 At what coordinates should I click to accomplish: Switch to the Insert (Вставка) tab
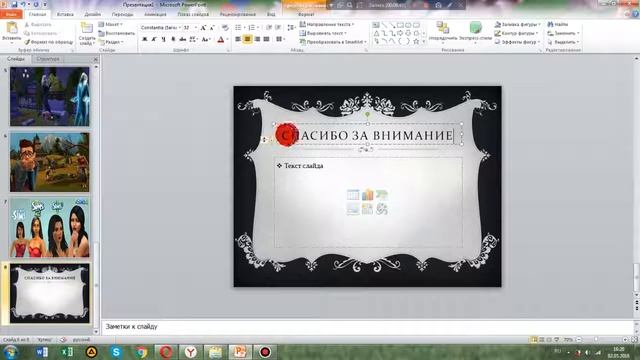[x=65, y=14]
